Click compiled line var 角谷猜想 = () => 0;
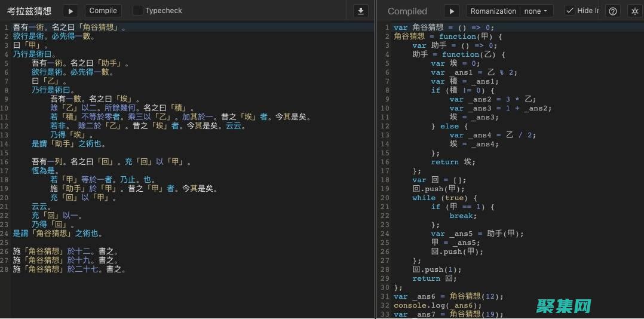Screen dimensions: 644x319 pyautogui.click(x=444, y=27)
